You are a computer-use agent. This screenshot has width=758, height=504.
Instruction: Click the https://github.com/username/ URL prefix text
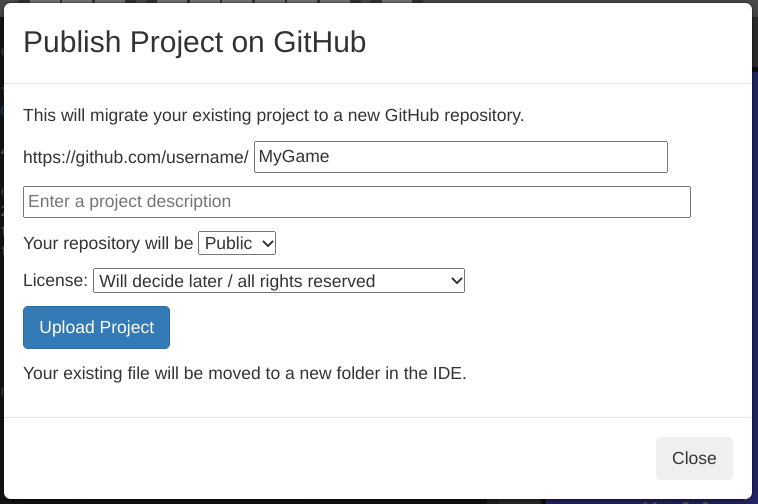135,157
